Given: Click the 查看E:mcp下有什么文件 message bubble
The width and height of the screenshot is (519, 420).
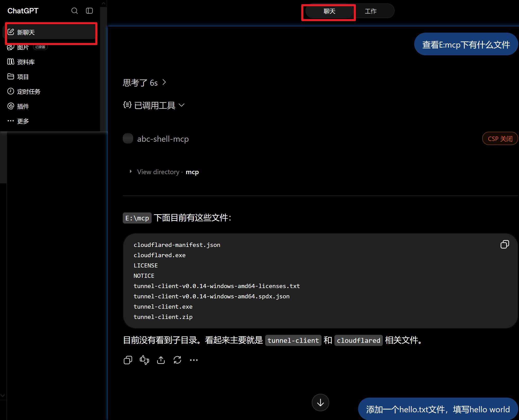Looking at the screenshot, I should pyautogui.click(x=466, y=44).
